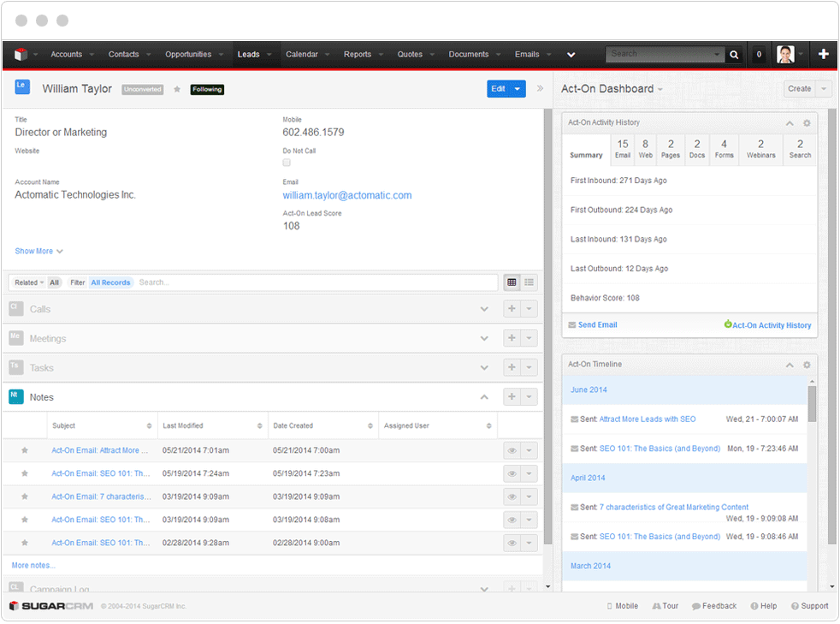The image size is (840, 624).
Task: Open the notifications counter badge
Action: click(x=759, y=54)
